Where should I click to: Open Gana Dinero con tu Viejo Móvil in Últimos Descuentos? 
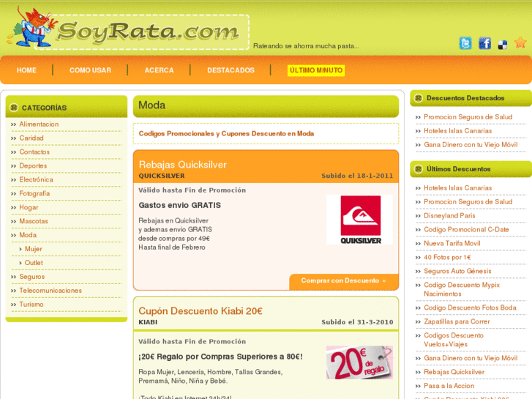[x=471, y=358]
